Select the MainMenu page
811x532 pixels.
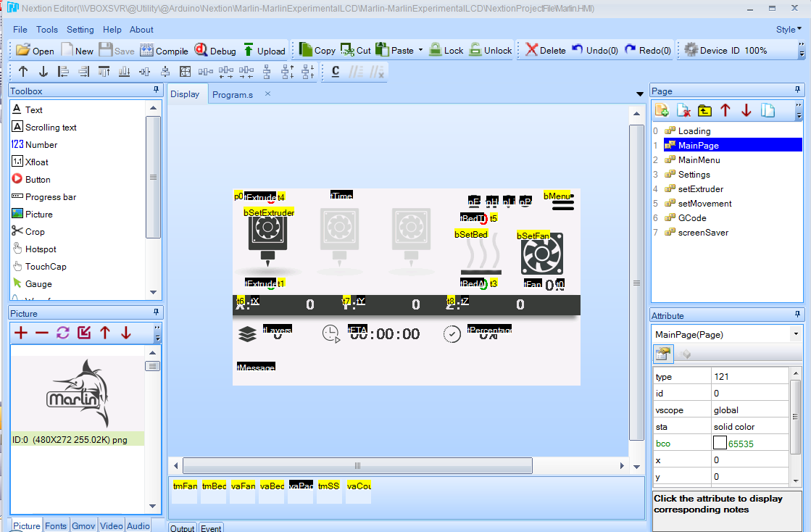click(x=699, y=160)
